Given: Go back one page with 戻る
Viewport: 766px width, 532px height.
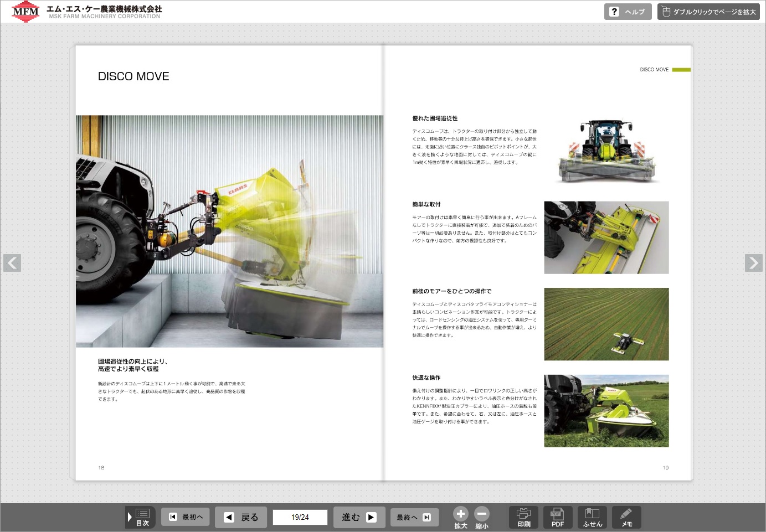Looking at the screenshot, I should tap(241, 517).
